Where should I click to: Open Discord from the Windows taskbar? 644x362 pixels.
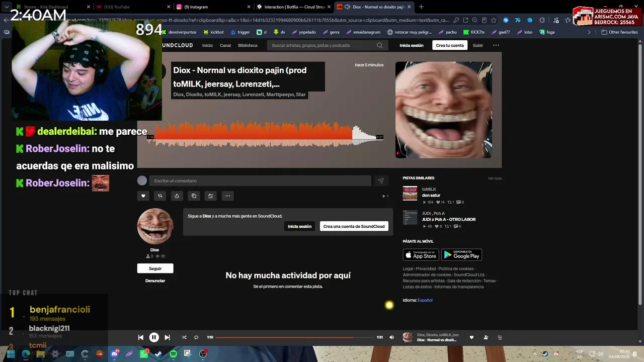pyautogui.click(x=114, y=354)
